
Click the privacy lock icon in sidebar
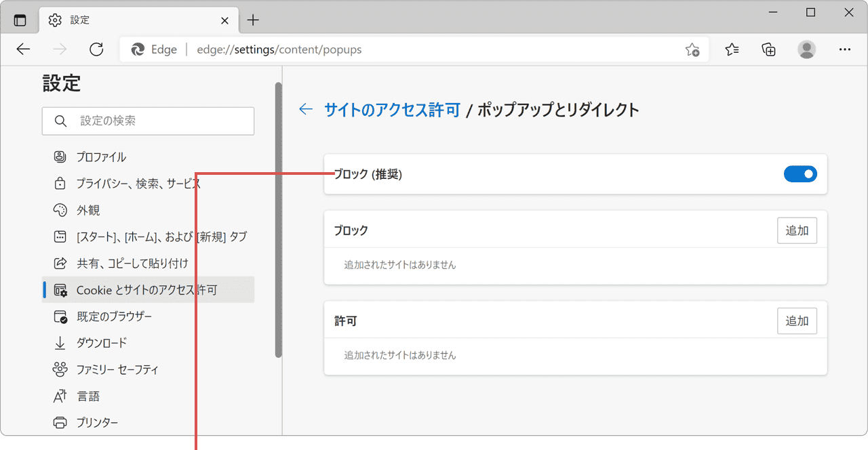[x=60, y=184]
